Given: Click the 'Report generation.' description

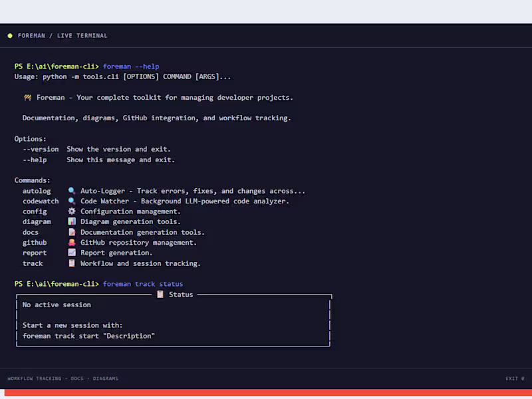Looking at the screenshot, I should click(x=116, y=253).
